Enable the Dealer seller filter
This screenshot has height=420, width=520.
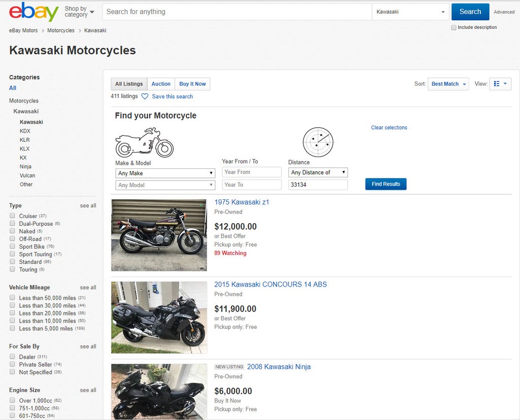[12, 357]
